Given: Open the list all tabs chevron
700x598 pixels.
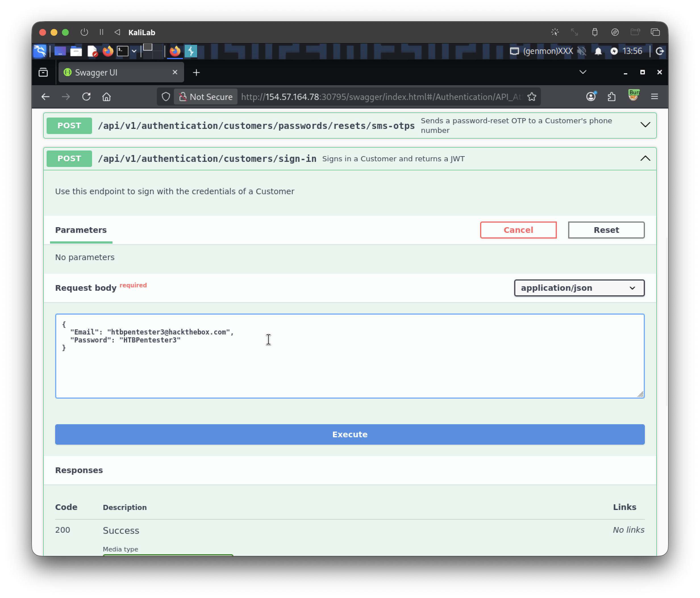Looking at the screenshot, I should pyautogui.click(x=583, y=72).
